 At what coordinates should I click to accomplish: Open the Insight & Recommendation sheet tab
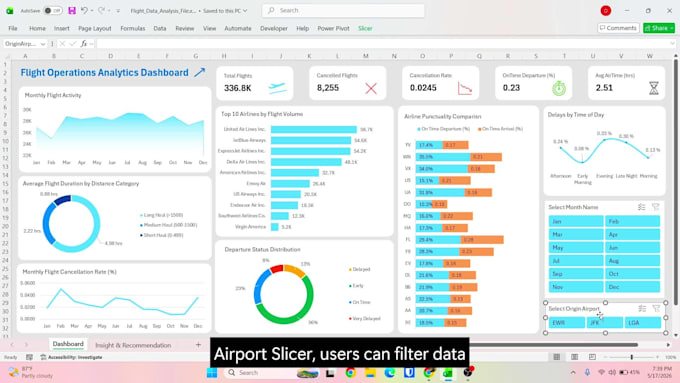(133, 345)
